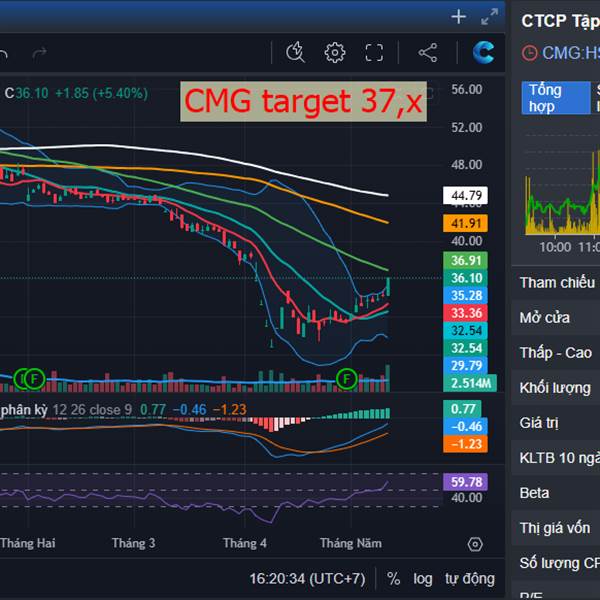Click the 36.10 current price label
Image resolution: width=600 pixels, height=600 pixels.
465,278
